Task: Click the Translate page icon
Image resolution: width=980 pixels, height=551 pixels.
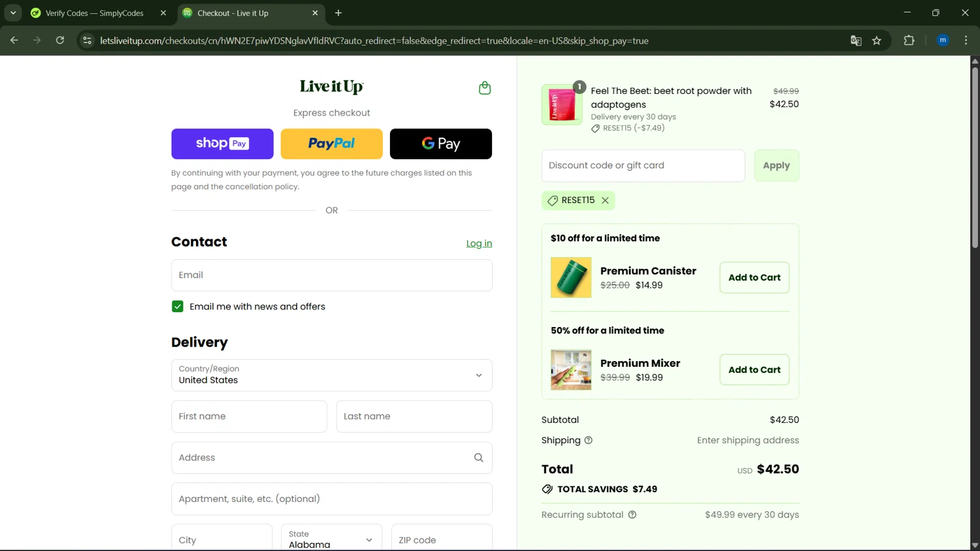Action: pos(856,40)
